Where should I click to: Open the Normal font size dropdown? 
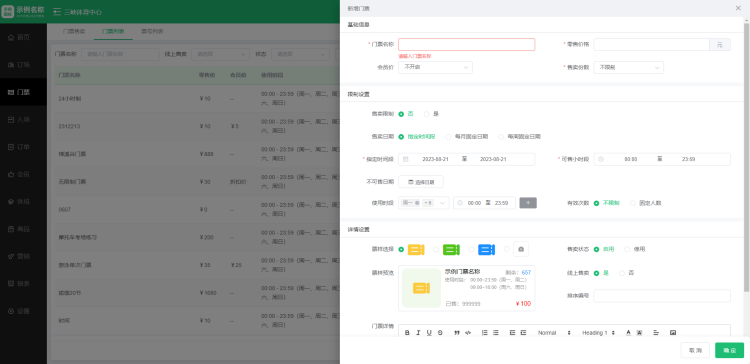[554, 332]
